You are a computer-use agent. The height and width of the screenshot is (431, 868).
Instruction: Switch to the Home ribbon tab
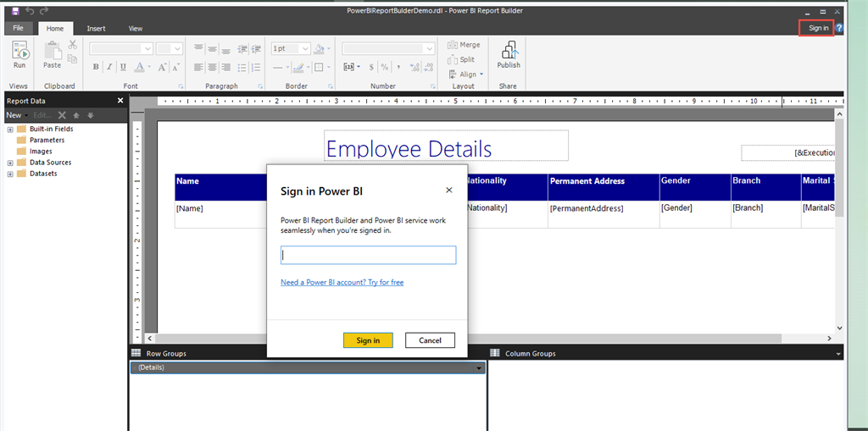pyautogui.click(x=55, y=28)
